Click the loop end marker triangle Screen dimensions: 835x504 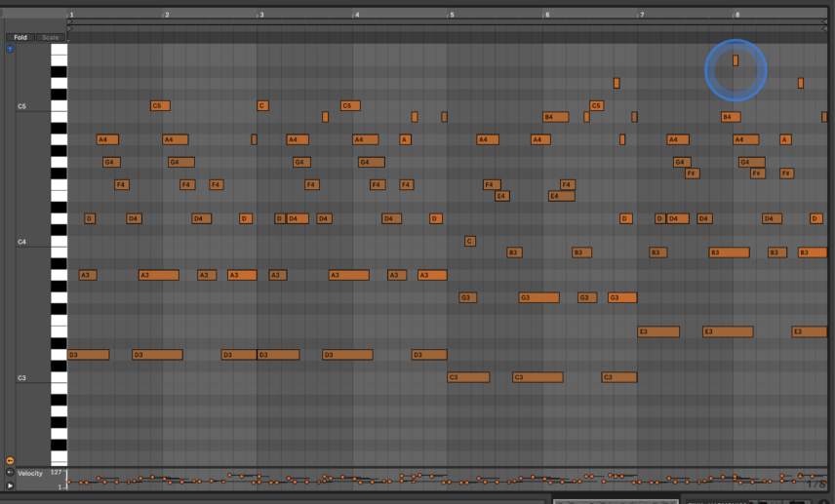[x=825, y=21]
